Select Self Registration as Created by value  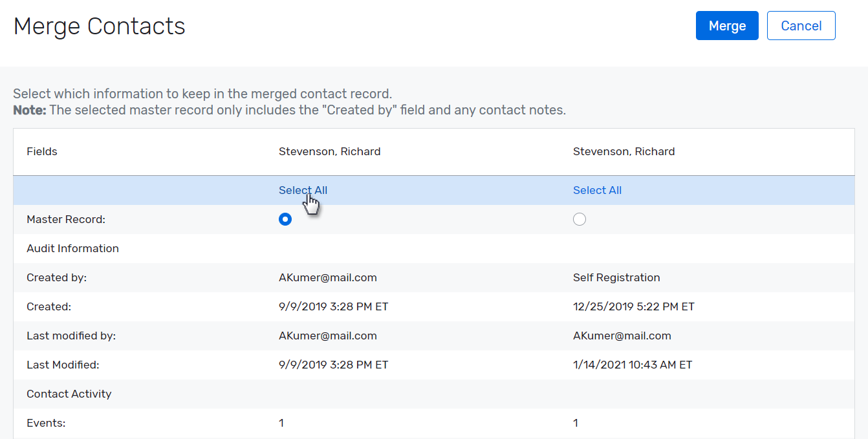[616, 277]
